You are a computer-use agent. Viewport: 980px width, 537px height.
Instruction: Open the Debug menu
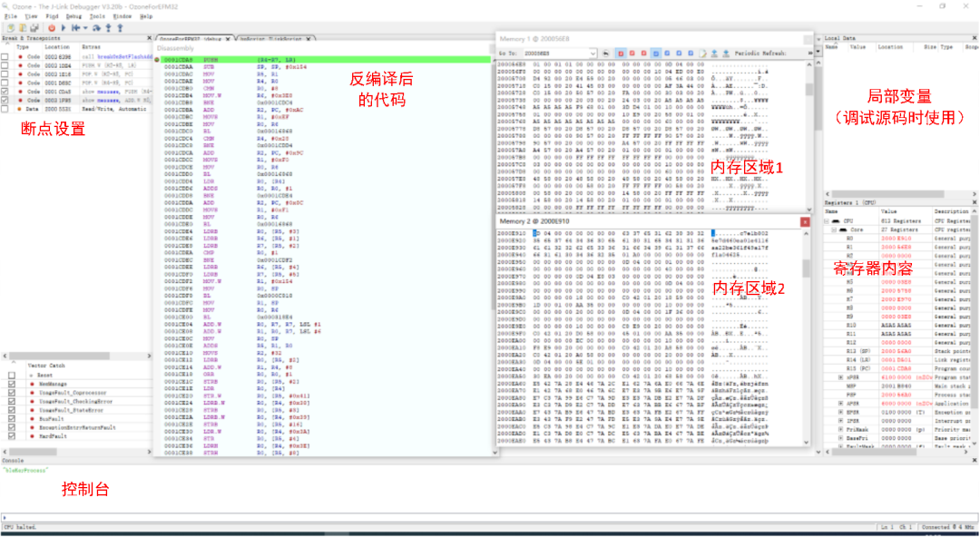coord(73,17)
